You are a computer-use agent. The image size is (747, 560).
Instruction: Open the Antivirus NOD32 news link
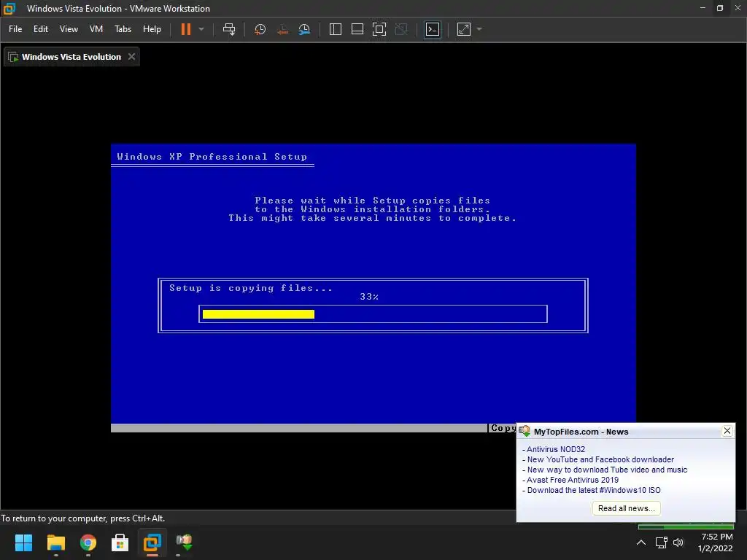pyautogui.click(x=555, y=449)
